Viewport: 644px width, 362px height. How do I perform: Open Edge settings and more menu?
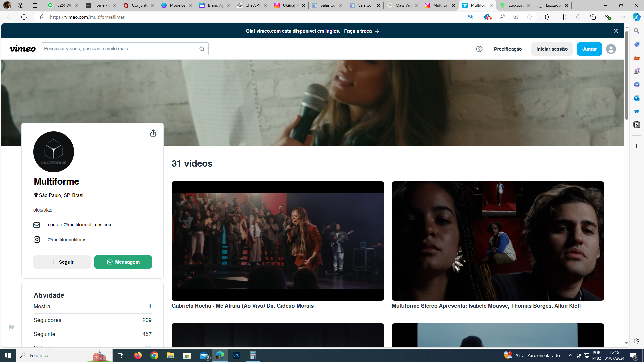(623, 17)
